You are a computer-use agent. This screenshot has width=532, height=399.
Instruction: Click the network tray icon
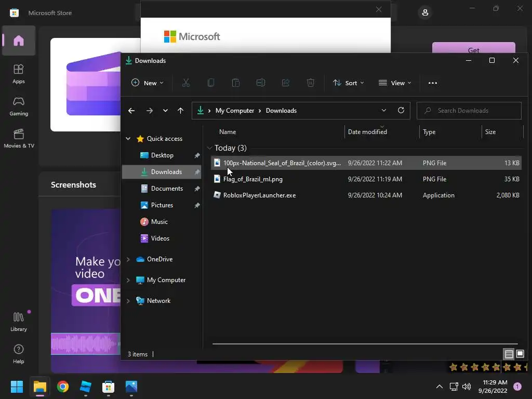[x=454, y=387]
